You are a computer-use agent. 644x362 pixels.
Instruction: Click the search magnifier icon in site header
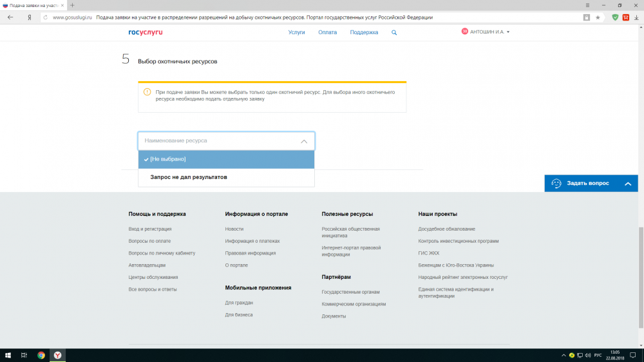[394, 32]
